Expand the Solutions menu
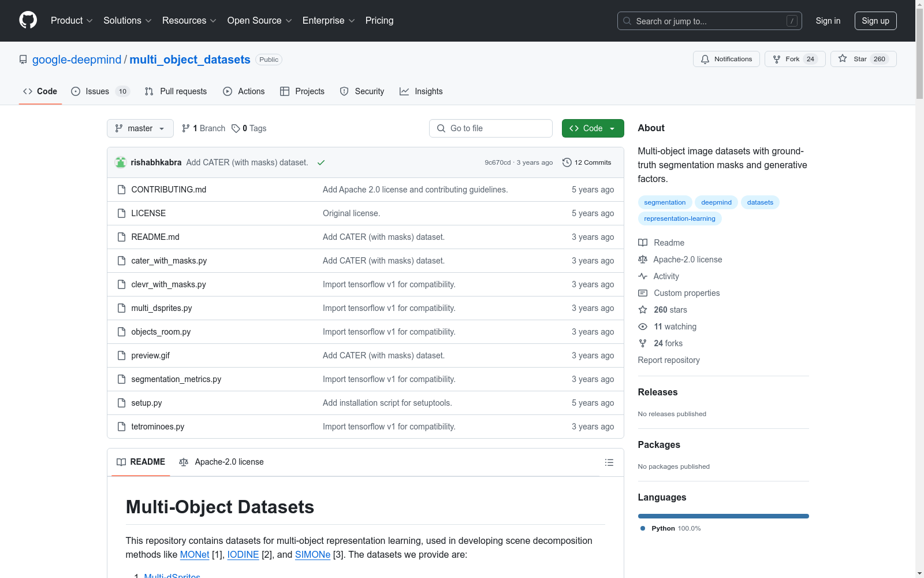This screenshot has height=578, width=924. pyautogui.click(x=128, y=20)
